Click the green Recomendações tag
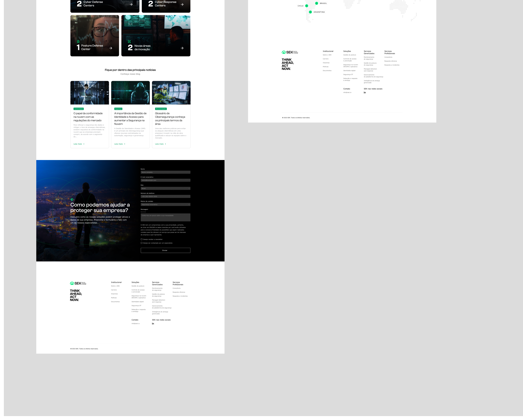 [161, 109]
